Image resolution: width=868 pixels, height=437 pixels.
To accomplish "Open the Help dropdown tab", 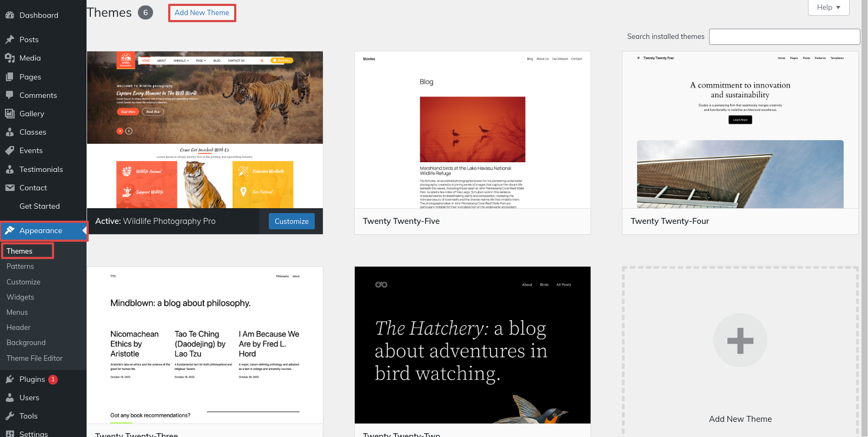I will 829,8.
